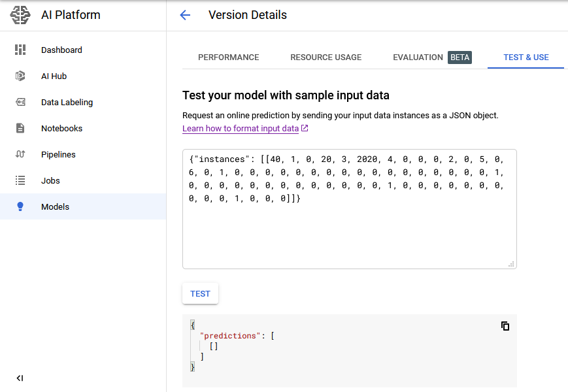Click external link icon beside format link
Screen dimensions: 568x392
(x=305, y=128)
